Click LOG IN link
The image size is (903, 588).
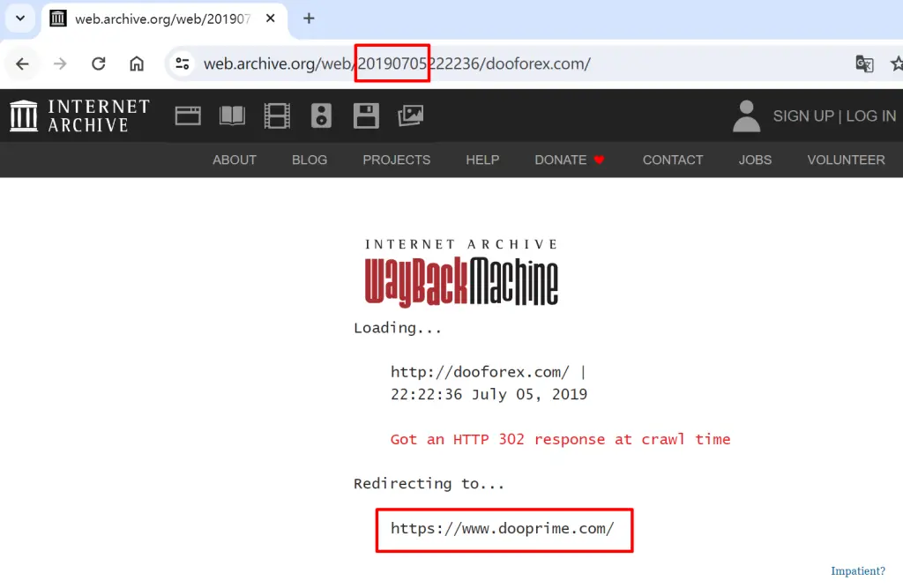[x=870, y=116]
